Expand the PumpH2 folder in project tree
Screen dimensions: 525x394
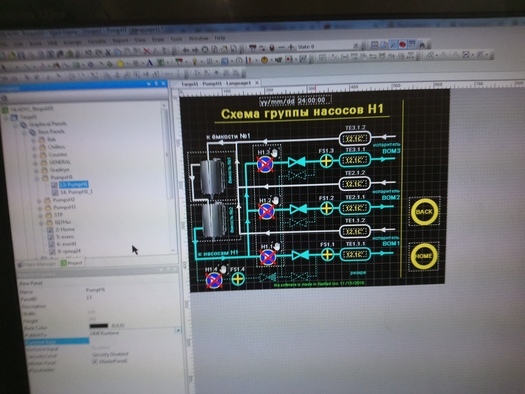point(39,201)
